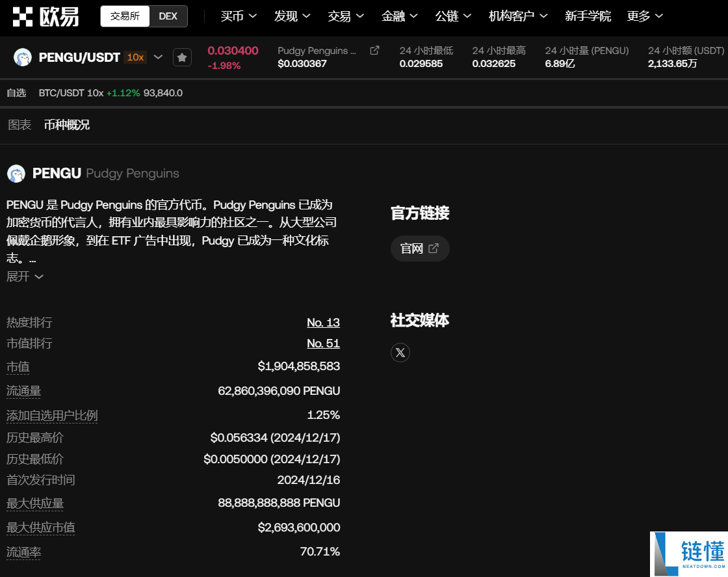Image resolution: width=728 pixels, height=577 pixels.
Task: Open the 自选 watchlist label
Action: (x=16, y=93)
